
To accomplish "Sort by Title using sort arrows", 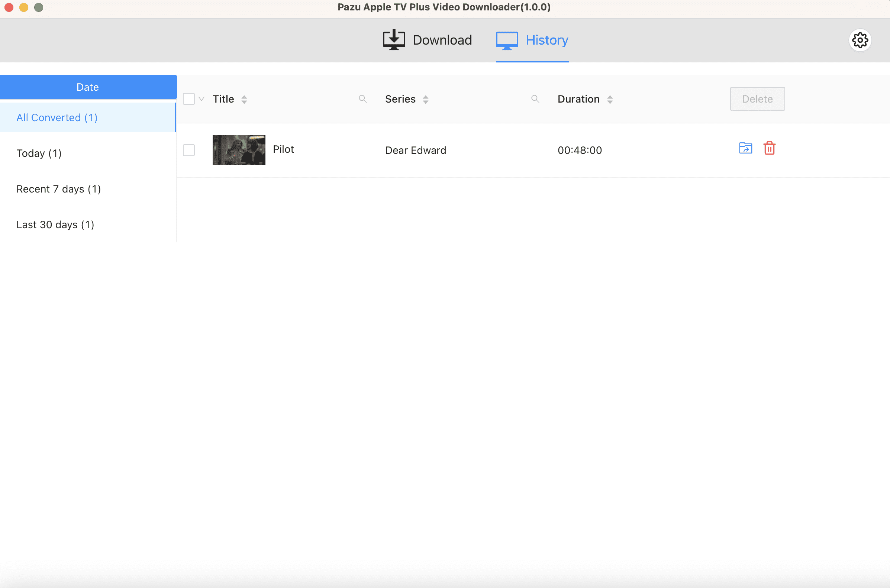I will [x=244, y=99].
